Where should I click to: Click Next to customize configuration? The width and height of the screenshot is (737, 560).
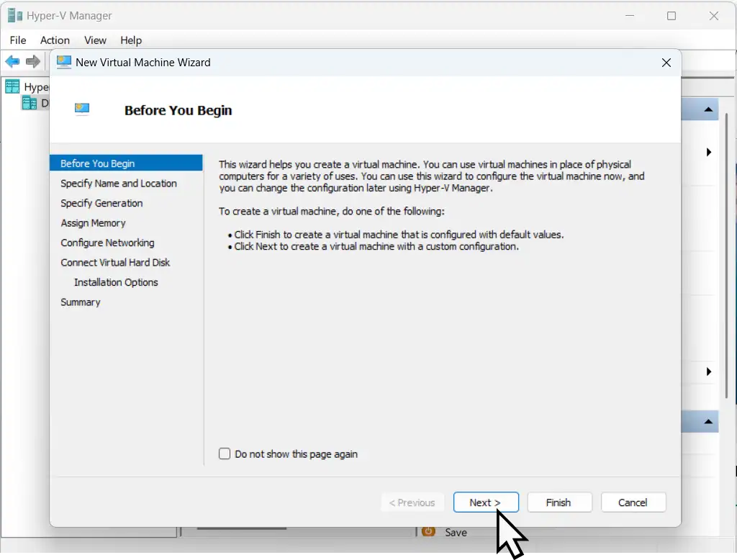(x=486, y=502)
